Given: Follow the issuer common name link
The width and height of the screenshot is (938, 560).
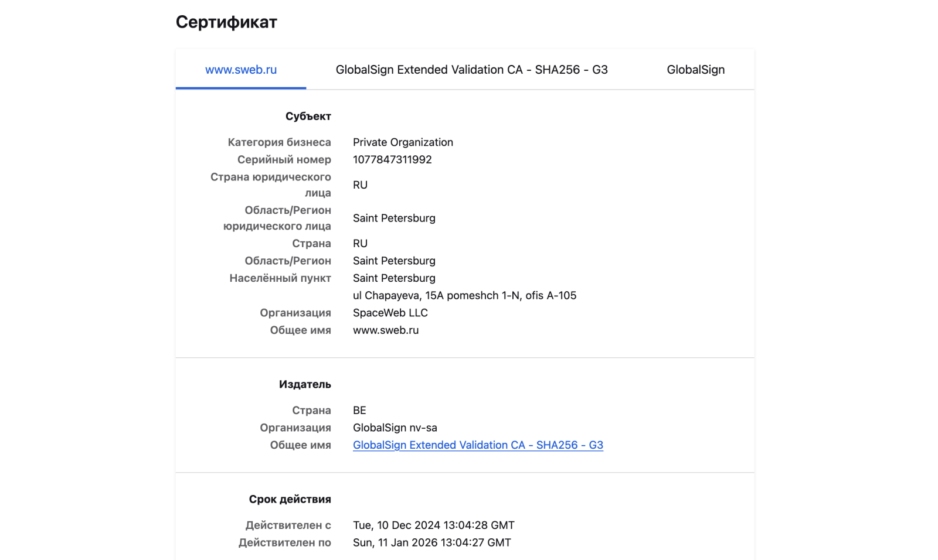Looking at the screenshot, I should [478, 445].
